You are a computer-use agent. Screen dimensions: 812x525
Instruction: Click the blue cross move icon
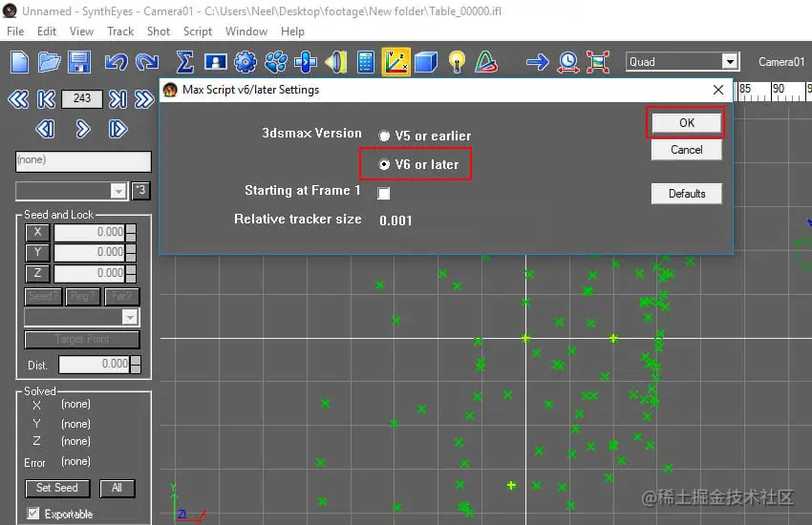click(306, 62)
